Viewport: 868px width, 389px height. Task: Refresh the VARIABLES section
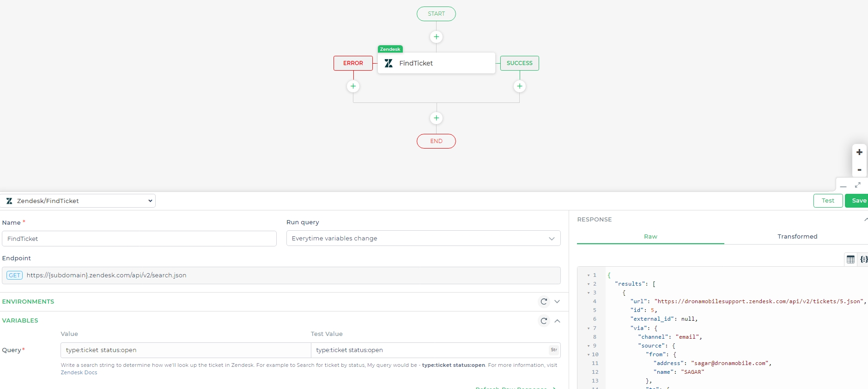coord(544,321)
